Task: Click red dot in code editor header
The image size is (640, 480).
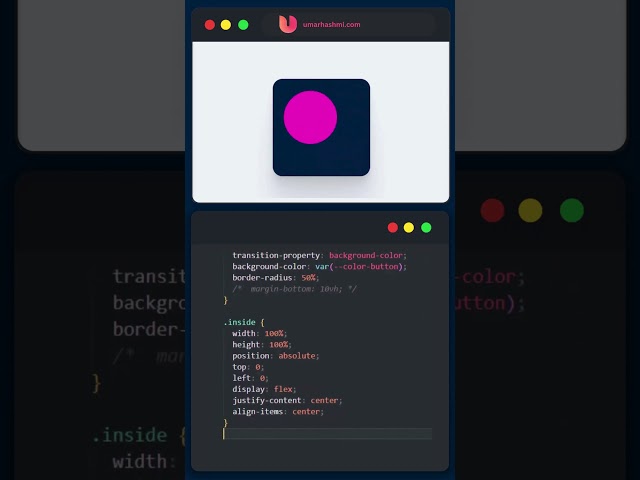Action: click(393, 228)
